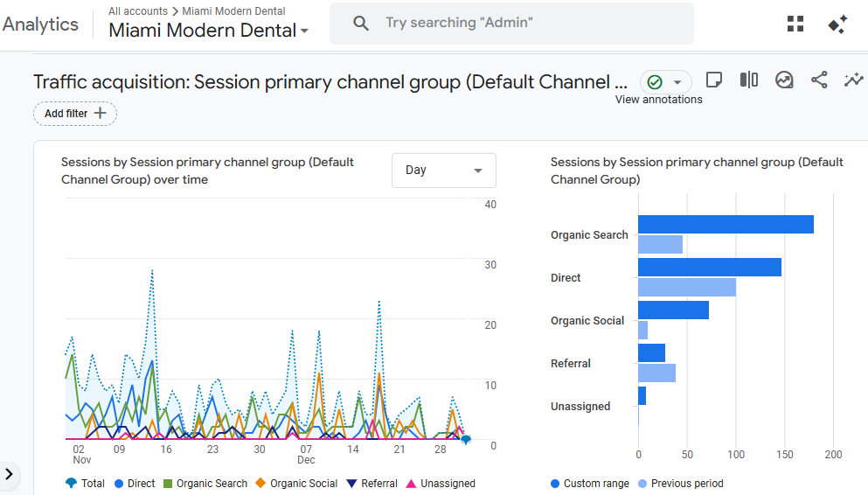The width and height of the screenshot is (868, 495).
Task: Click the Analytics logo text
Action: tap(40, 24)
